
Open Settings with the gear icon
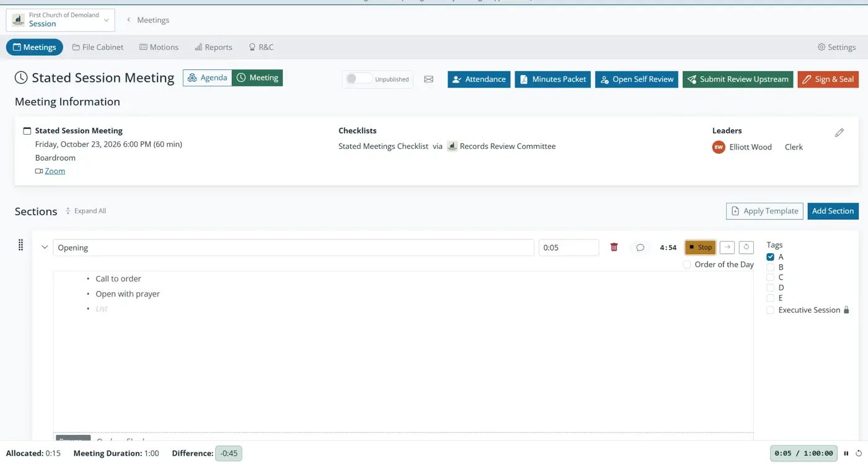821,47
